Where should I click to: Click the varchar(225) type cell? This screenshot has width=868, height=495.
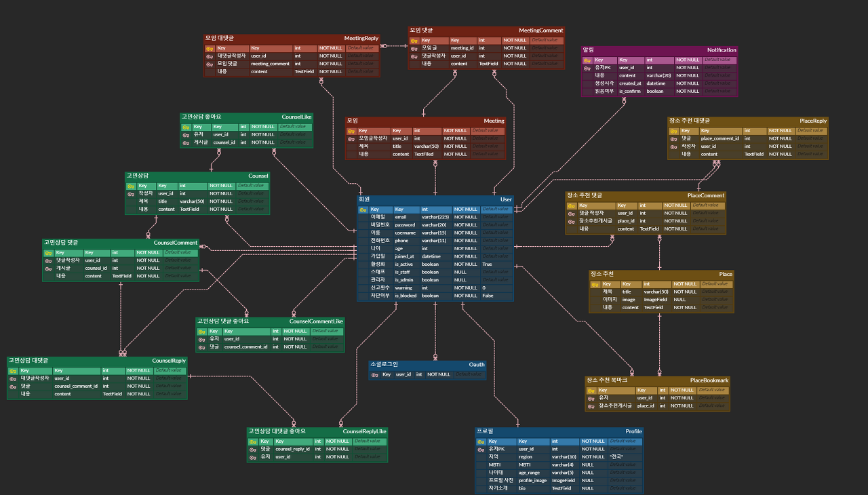[434, 217]
